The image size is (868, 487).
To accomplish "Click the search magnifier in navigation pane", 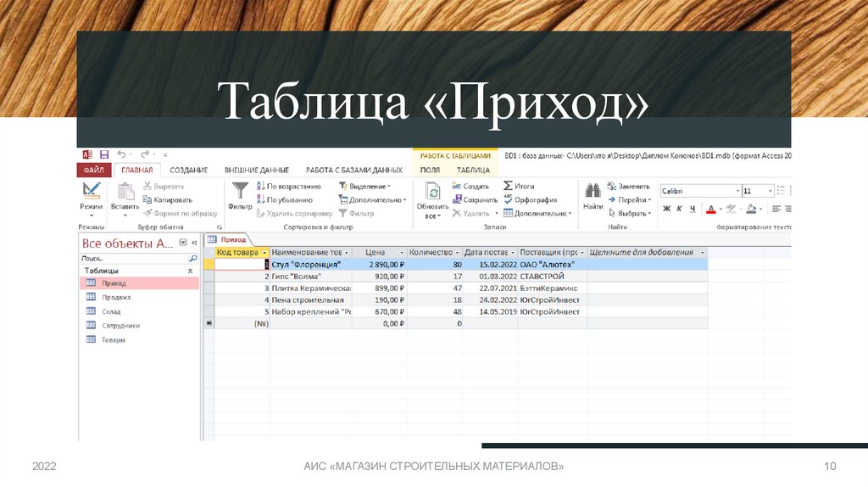I will click(x=193, y=259).
